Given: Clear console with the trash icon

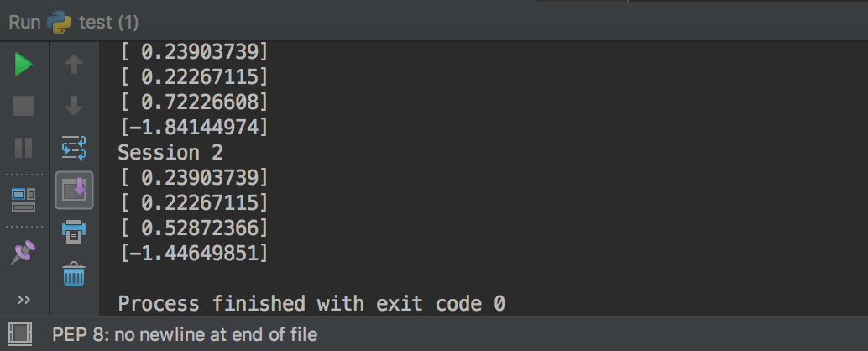Looking at the screenshot, I should [74, 274].
